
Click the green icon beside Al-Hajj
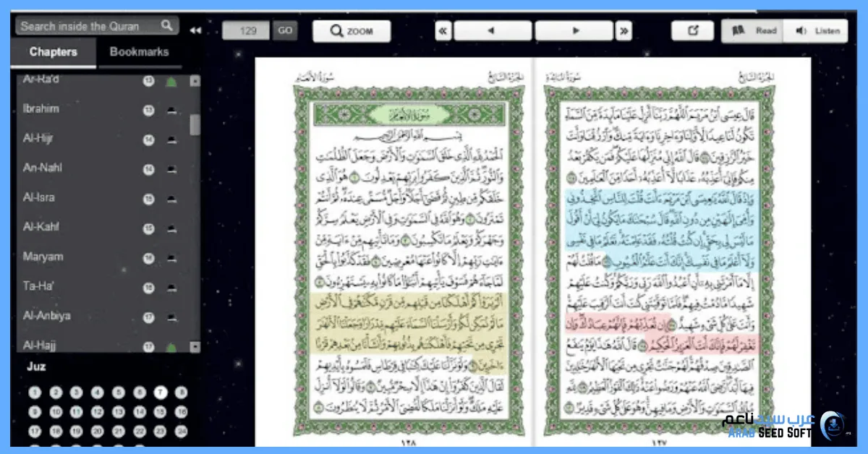pos(171,347)
